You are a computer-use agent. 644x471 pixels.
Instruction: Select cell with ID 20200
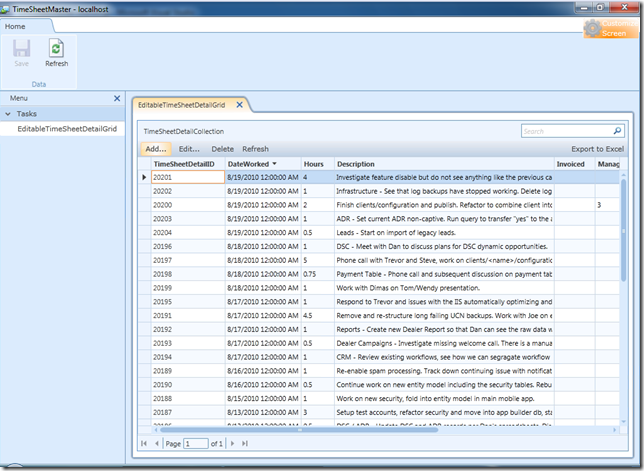(188, 205)
